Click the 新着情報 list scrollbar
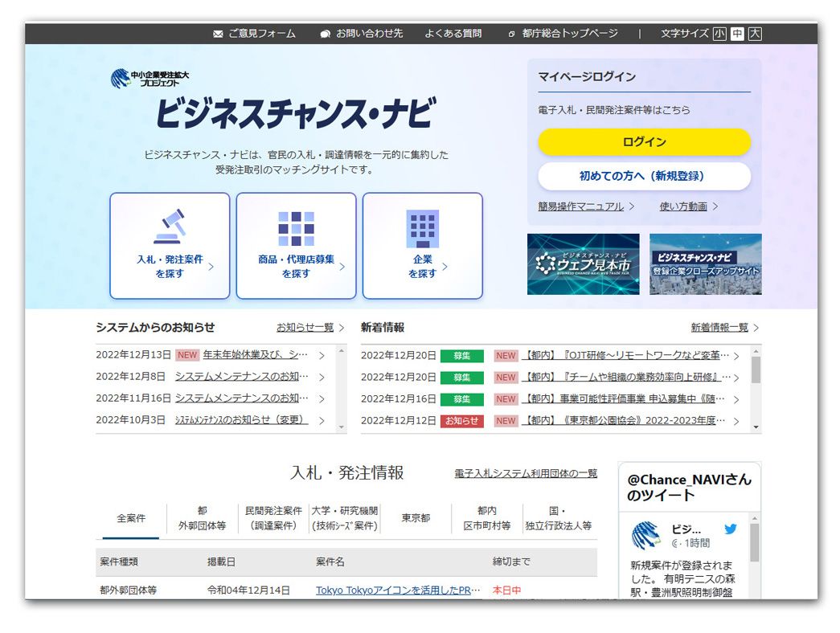This screenshot has width=840, height=633. [756, 371]
